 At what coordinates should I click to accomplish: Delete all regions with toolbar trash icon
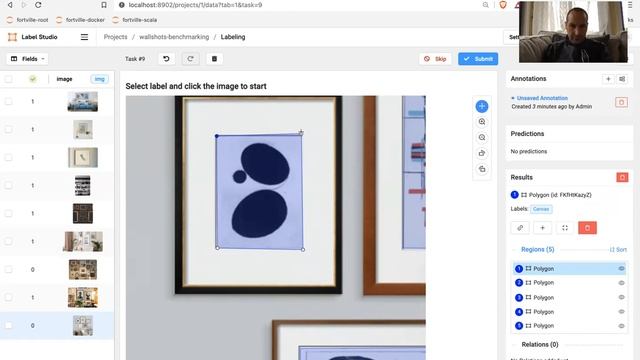coord(214,59)
